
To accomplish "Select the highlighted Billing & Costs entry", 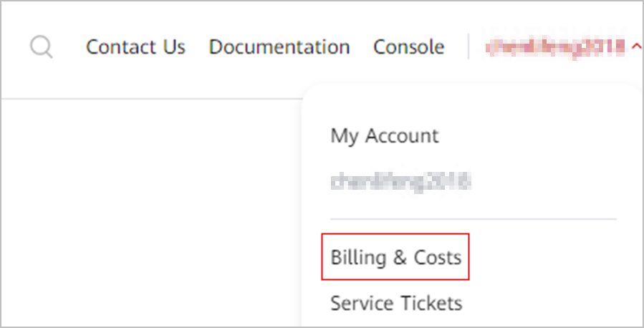I will coord(395,257).
